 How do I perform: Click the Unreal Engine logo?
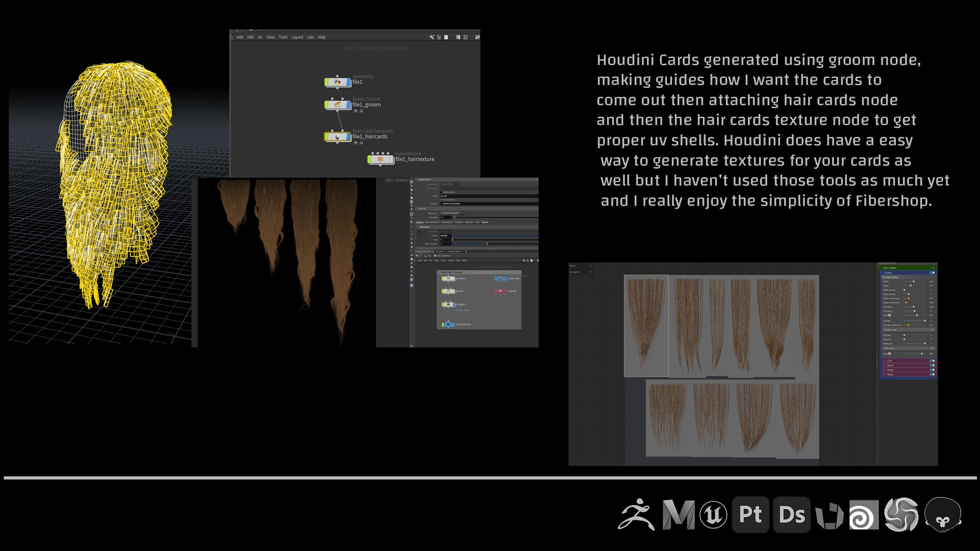click(713, 514)
